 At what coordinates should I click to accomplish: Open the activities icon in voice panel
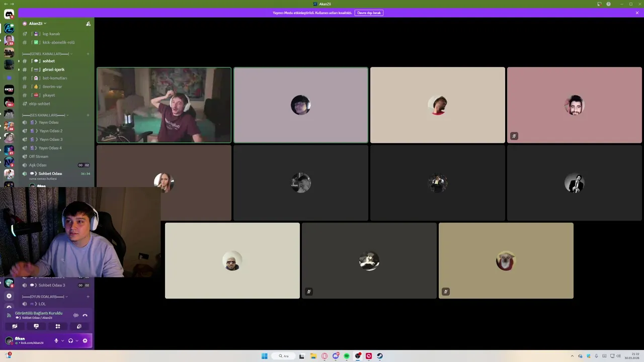point(58,326)
